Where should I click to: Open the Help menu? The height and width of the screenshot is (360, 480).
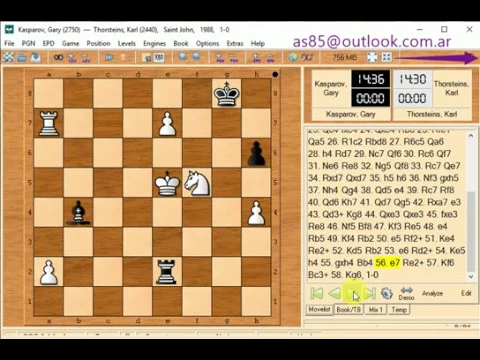258,43
